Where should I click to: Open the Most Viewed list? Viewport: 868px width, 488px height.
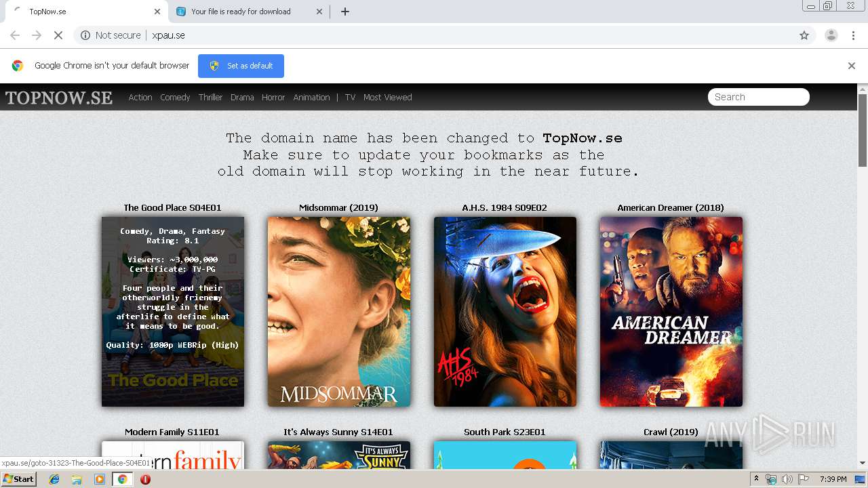click(x=387, y=98)
